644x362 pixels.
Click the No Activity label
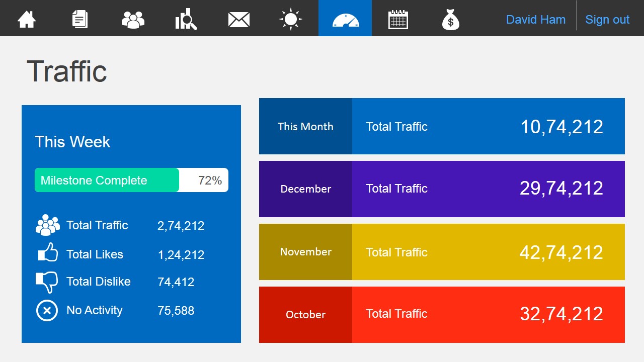95,310
